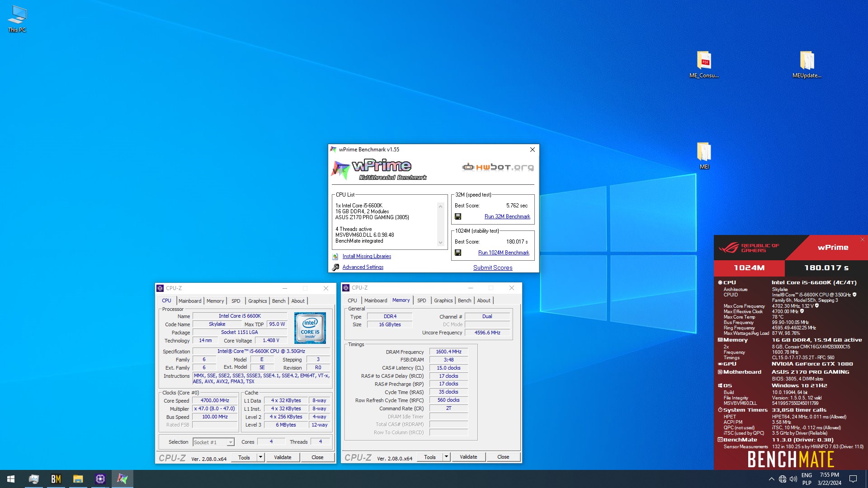
Task: Click the Intel Core i5 badge in CPU-Z
Action: point(310,328)
